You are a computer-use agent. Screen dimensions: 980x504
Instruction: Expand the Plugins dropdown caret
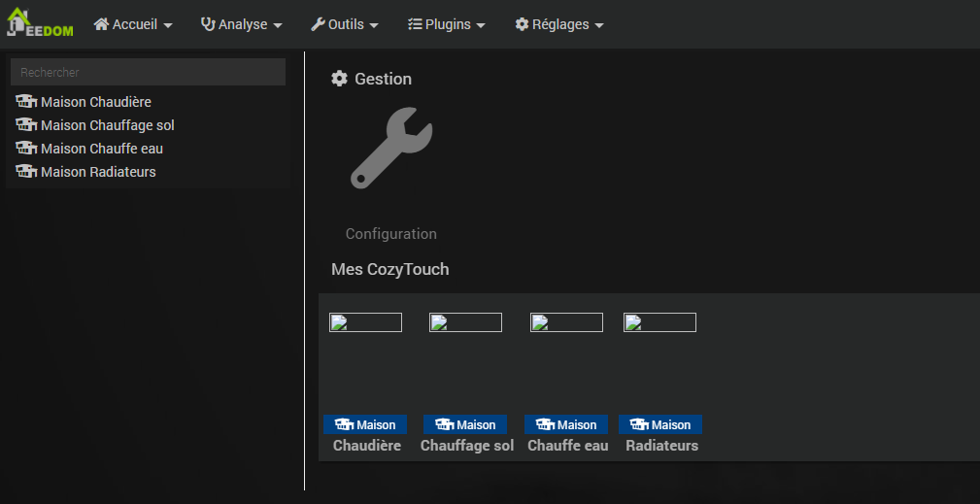(481, 25)
